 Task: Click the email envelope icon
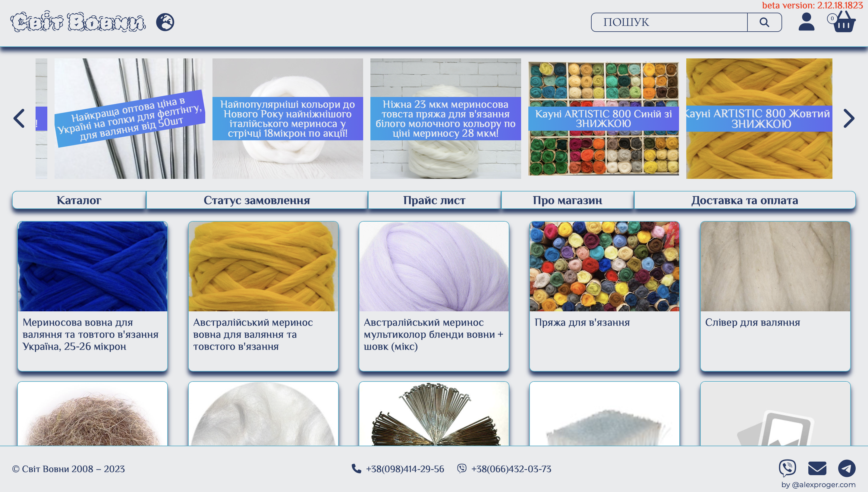click(817, 468)
